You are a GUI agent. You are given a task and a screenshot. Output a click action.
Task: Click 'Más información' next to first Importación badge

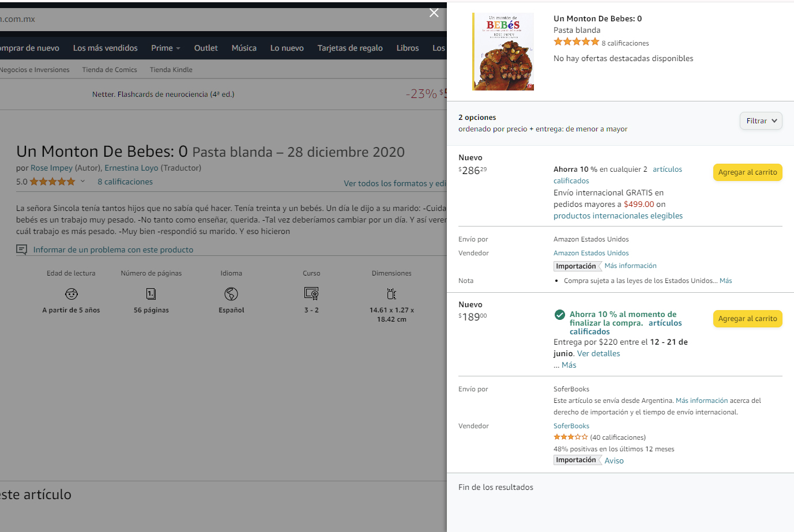click(630, 266)
